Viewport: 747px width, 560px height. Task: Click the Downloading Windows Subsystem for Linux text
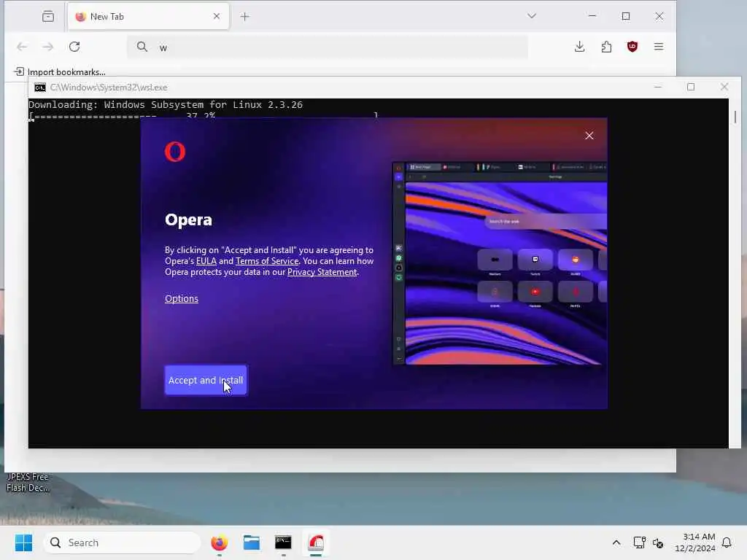point(166,105)
